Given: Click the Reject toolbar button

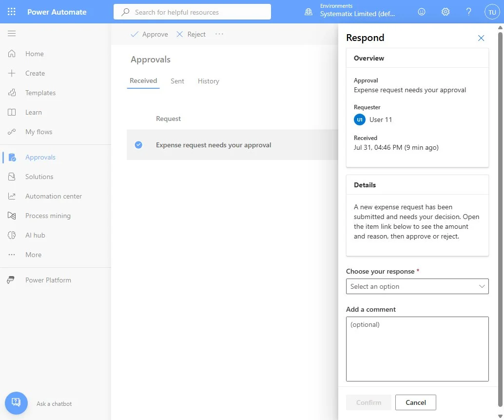Looking at the screenshot, I should pos(191,34).
